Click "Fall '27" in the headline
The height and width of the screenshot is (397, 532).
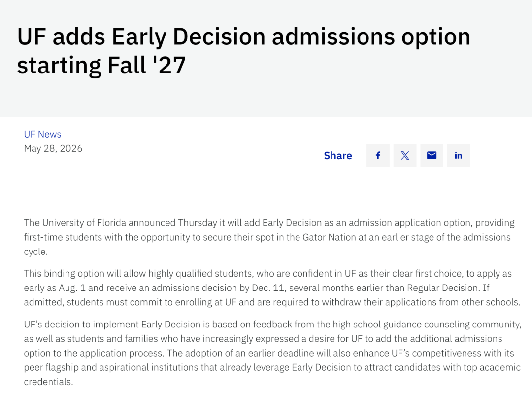[147, 65]
